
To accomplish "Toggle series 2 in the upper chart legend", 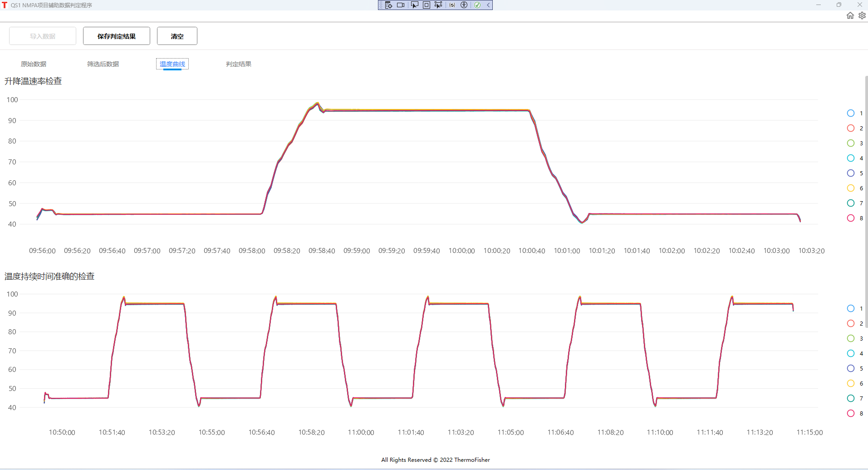I will (855, 128).
